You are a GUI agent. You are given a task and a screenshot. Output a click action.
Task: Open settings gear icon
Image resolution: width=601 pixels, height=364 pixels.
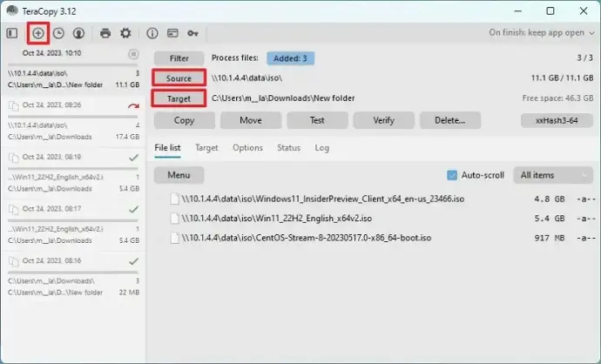(125, 33)
